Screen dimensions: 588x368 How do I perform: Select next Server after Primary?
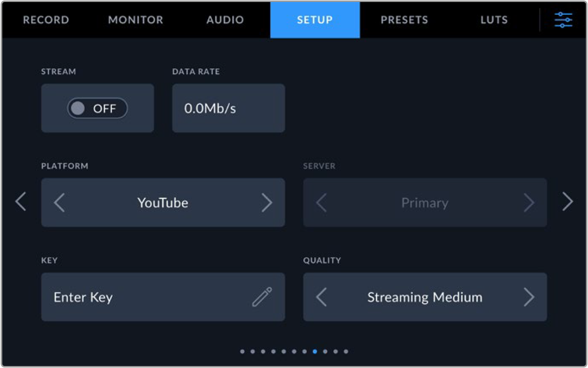coord(529,203)
